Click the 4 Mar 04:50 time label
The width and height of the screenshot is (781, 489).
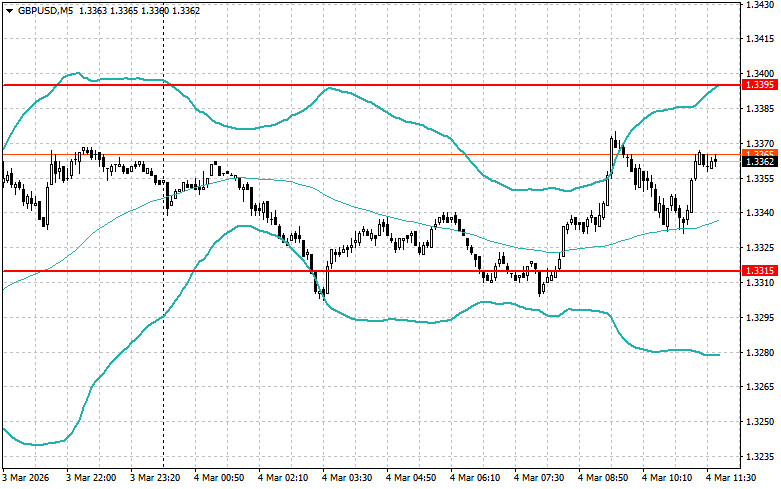click(411, 478)
